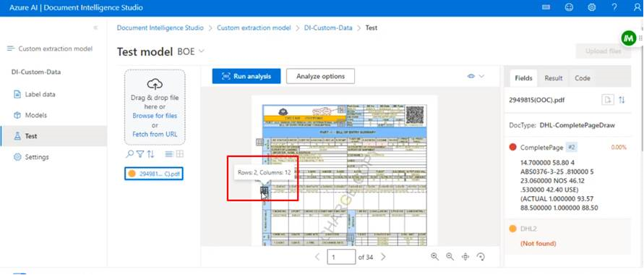Image resolution: width=644 pixels, height=275 pixels.
Task: Search files with the magnifier icon
Action: point(129,154)
